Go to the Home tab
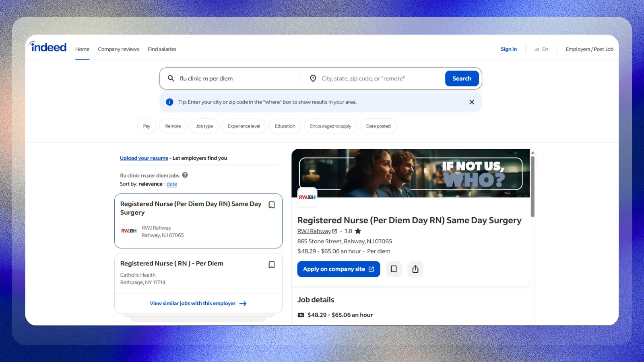Screen dimensions: 644x362 coord(82,49)
